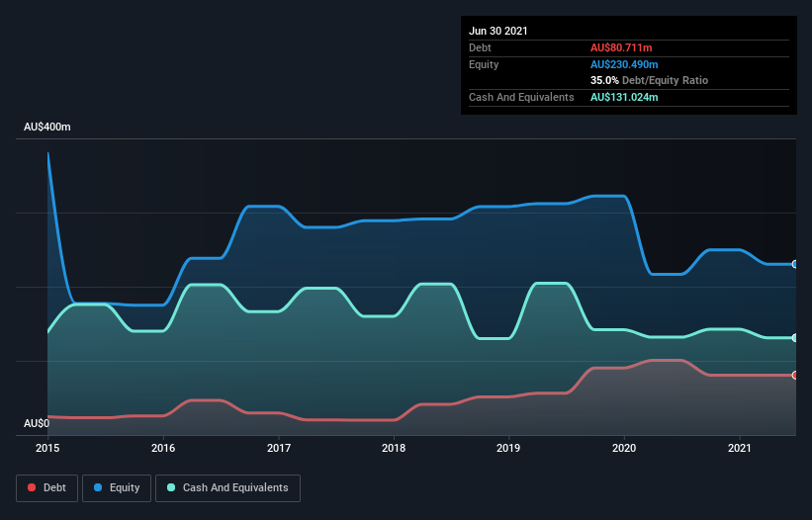Toggle the Debt series legend button

tap(47, 488)
